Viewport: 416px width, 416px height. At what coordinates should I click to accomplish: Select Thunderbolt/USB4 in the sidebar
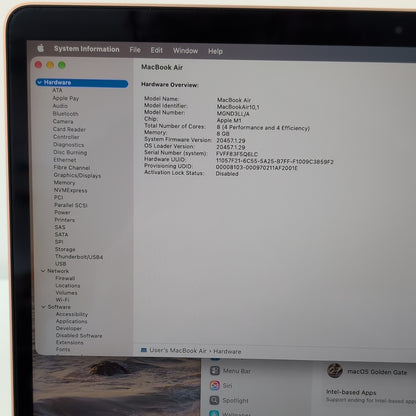(79, 257)
